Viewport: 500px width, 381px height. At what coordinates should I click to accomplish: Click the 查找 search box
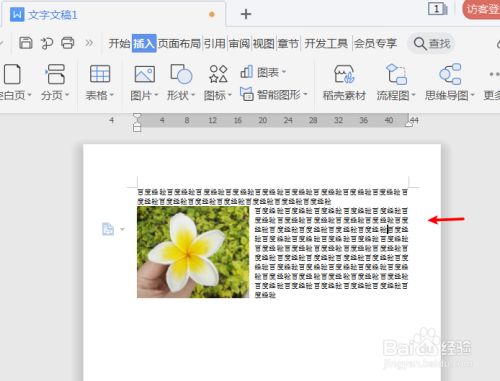point(432,43)
